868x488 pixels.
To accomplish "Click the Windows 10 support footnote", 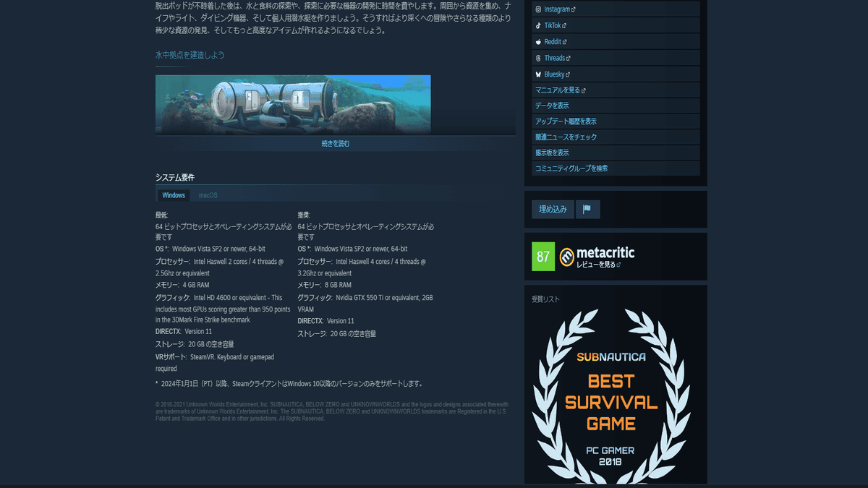I will point(289,383).
